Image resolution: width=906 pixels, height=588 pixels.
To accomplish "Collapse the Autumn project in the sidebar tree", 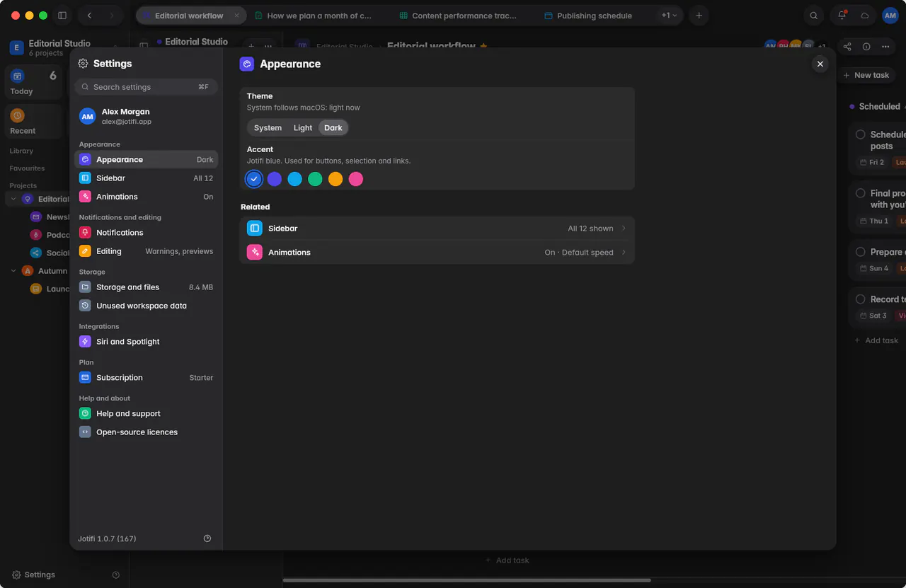I will pyautogui.click(x=13, y=271).
